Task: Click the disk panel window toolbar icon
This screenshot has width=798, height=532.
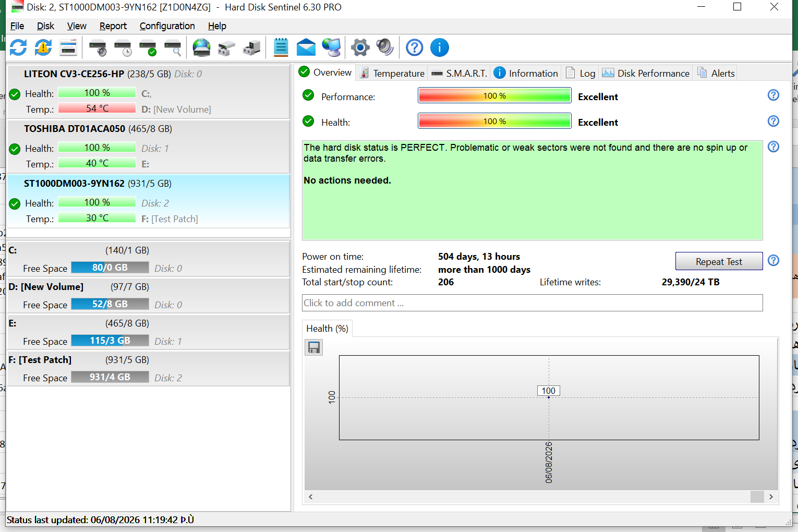Action: click(68, 47)
